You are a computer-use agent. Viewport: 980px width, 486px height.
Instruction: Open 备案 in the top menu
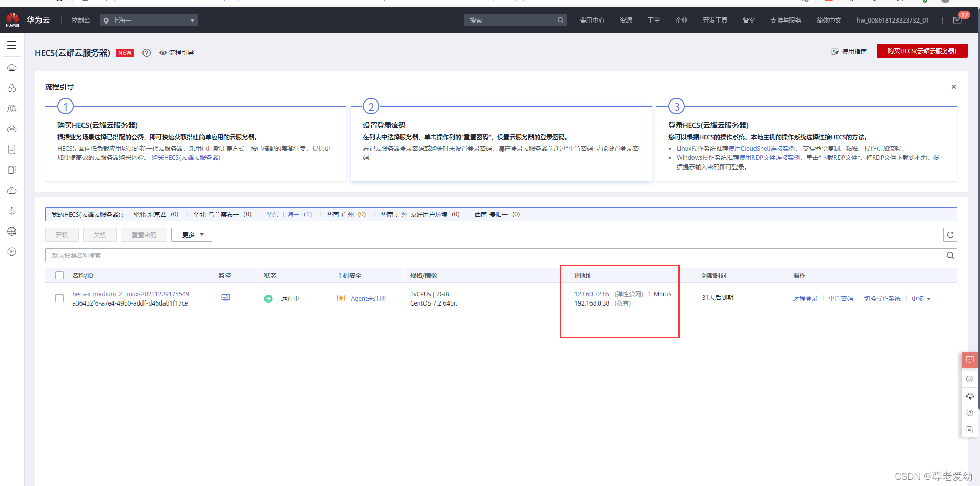tap(749, 21)
